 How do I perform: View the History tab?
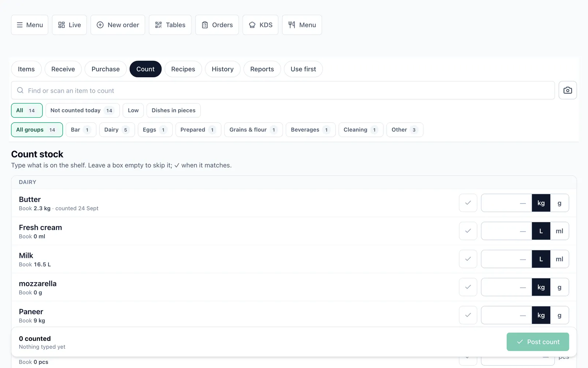pos(222,69)
